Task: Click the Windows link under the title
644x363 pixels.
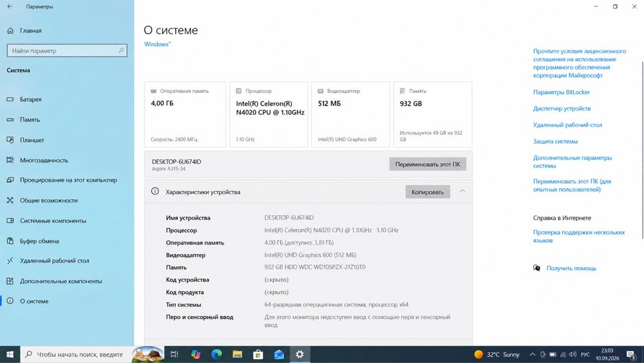Action: pyautogui.click(x=157, y=44)
